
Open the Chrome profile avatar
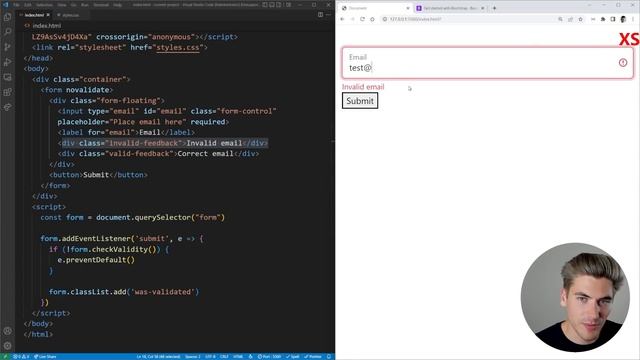[623, 19]
